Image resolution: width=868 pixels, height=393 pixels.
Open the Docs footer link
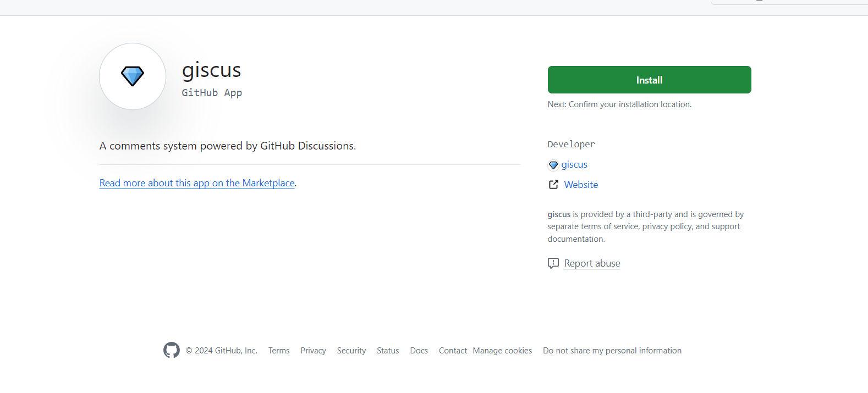(419, 351)
